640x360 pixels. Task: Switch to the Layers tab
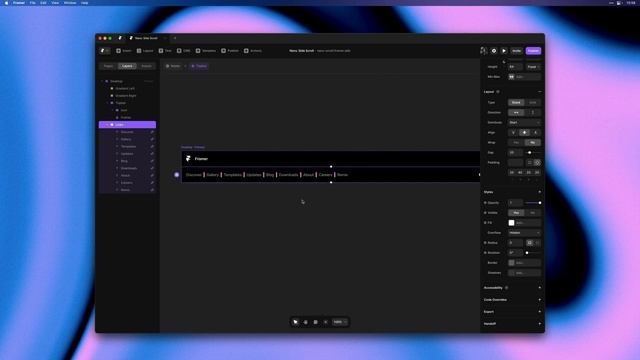click(x=127, y=66)
